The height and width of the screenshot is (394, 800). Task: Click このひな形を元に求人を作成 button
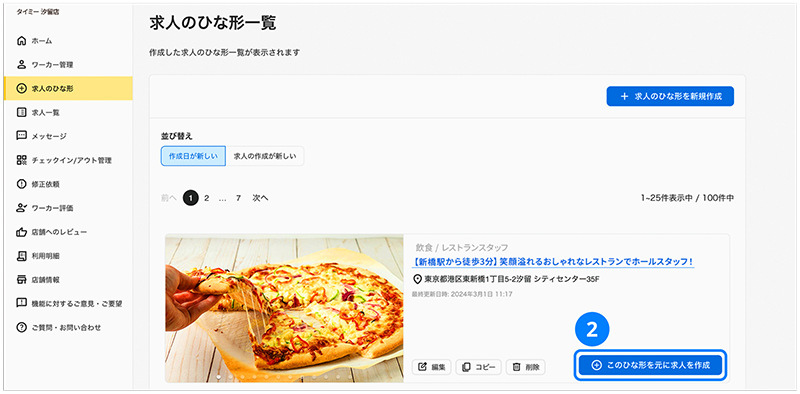[x=651, y=365]
